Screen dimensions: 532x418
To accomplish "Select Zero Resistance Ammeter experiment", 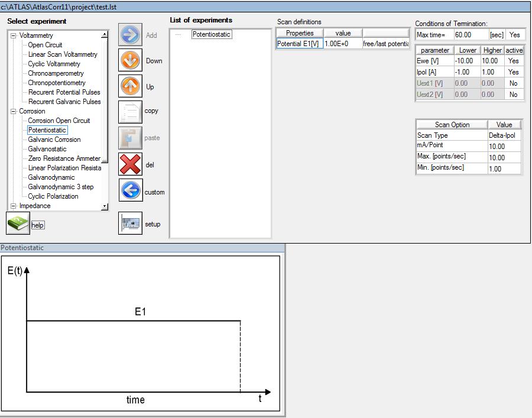I will [x=64, y=159].
